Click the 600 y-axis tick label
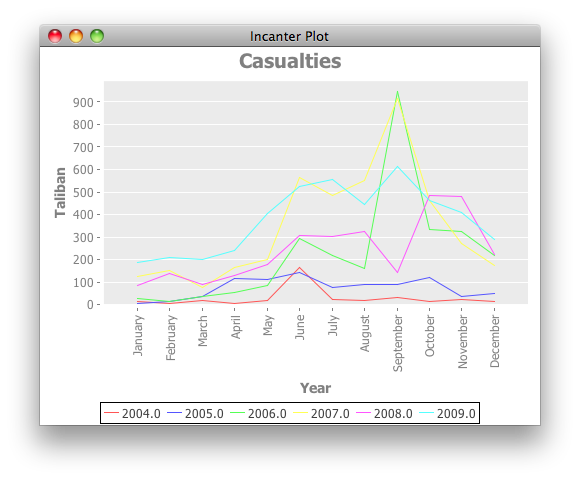The width and height of the screenshot is (580, 480). (83, 170)
